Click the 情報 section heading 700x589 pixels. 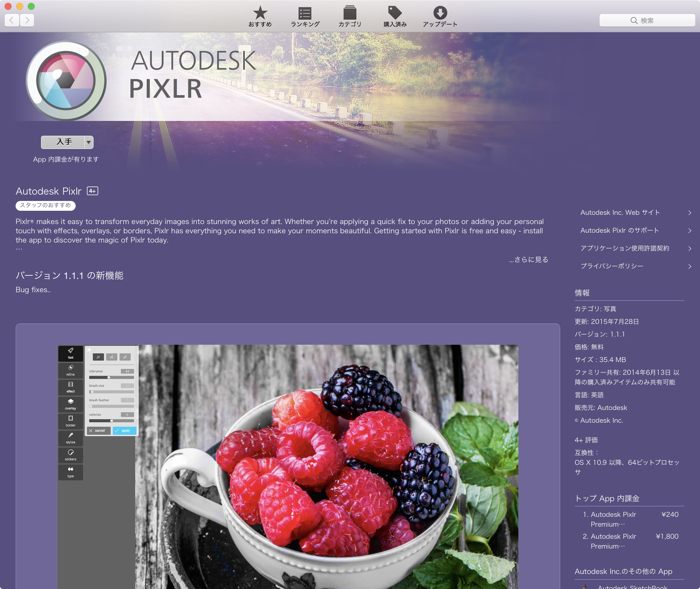coord(582,293)
